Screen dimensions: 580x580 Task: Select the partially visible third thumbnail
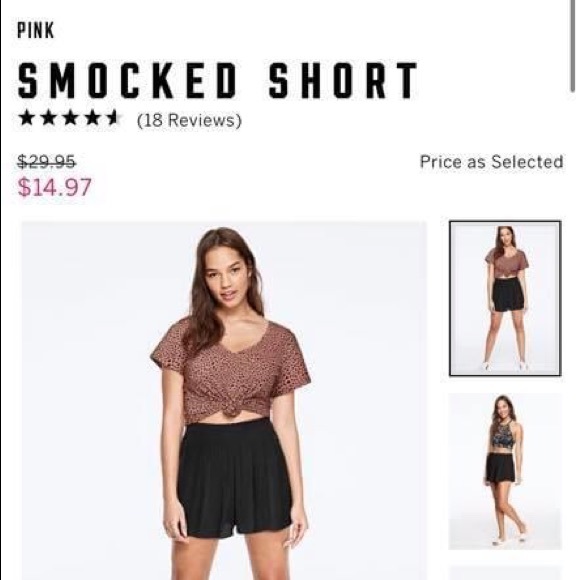pyautogui.click(x=505, y=573)
